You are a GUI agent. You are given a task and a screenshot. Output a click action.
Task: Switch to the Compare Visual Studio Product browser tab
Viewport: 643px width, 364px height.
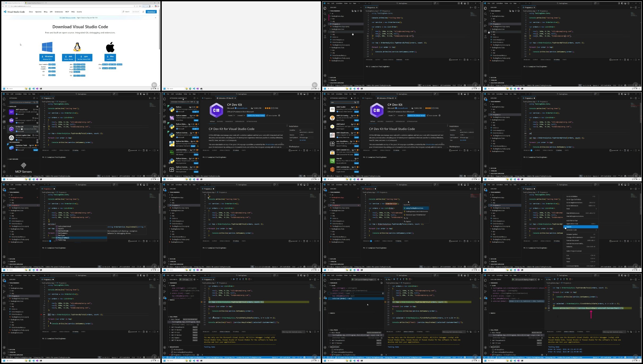pos(34,3)
